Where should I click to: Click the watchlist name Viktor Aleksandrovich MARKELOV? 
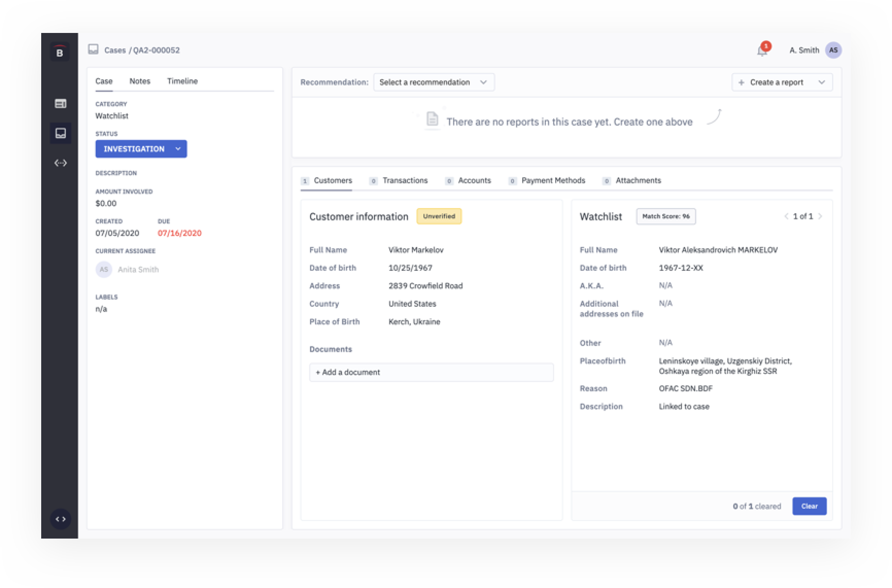718,250
